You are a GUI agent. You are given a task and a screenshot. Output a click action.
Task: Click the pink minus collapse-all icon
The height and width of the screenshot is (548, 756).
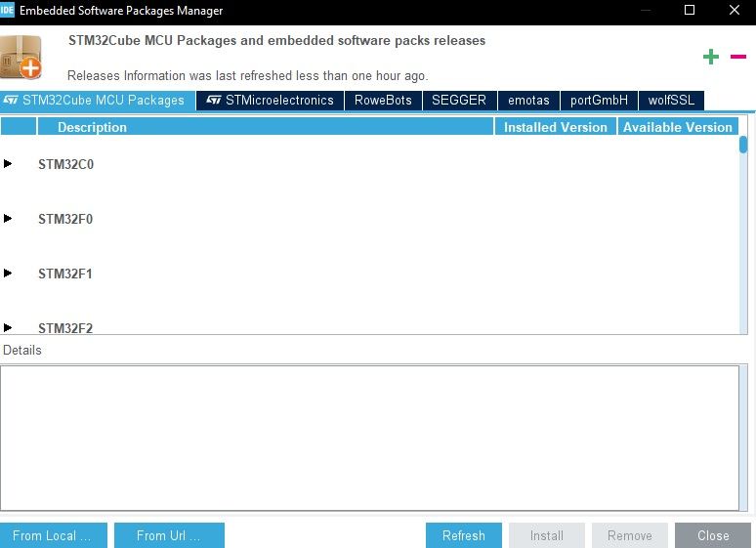(738, 57)
